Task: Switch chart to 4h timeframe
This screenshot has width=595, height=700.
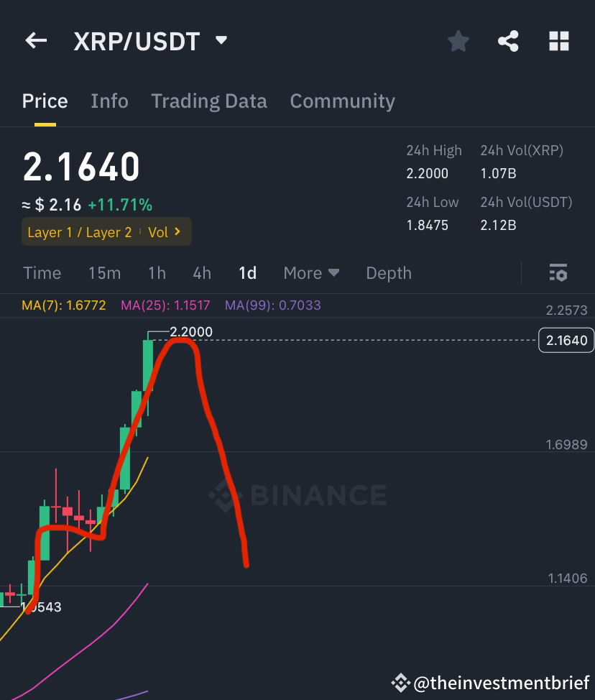Action: 201,272
